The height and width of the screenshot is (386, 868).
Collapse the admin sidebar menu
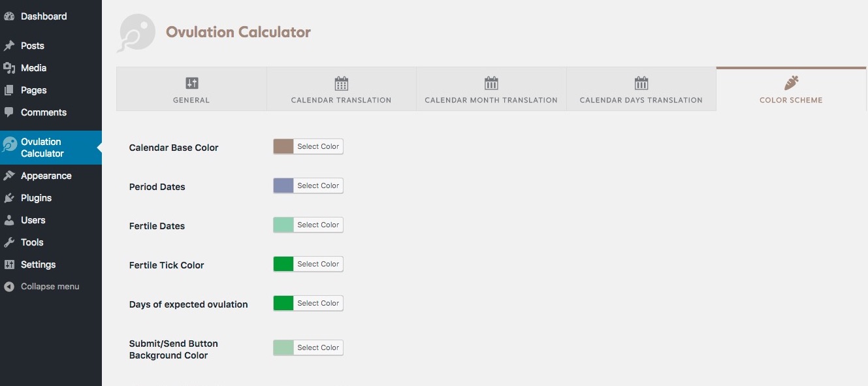coord(51,287)
